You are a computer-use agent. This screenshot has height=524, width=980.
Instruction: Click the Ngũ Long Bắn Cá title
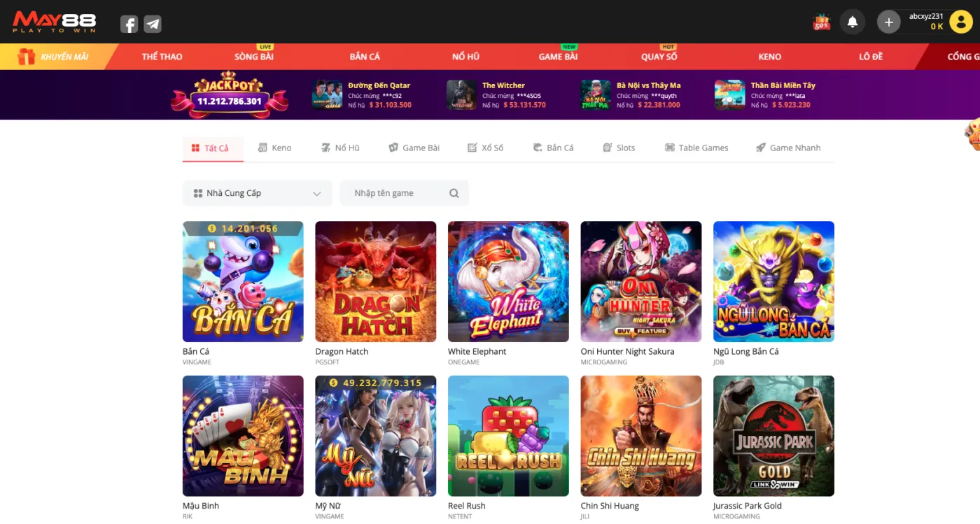[x=745, y=351]
